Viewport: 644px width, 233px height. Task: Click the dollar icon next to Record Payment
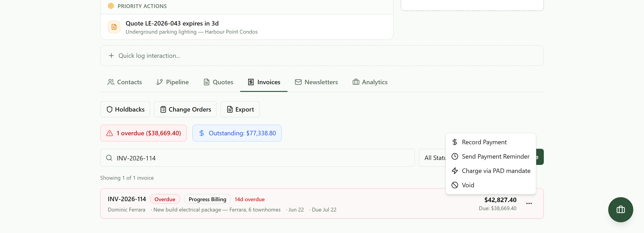(455, 142)
